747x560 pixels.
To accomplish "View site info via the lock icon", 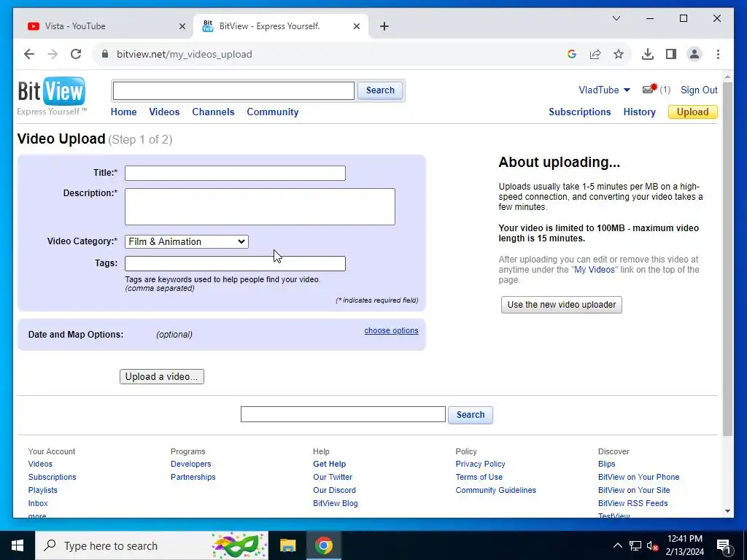I will (x=105, y=54).
